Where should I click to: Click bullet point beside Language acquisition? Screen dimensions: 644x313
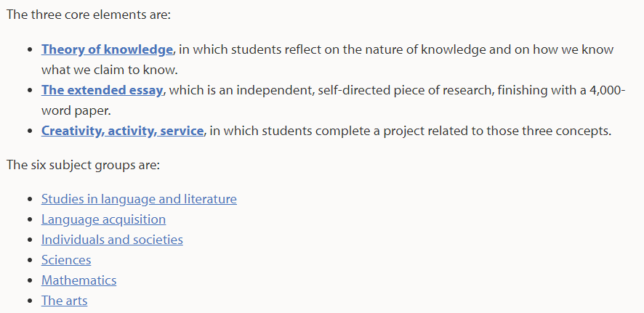(30, 220)
